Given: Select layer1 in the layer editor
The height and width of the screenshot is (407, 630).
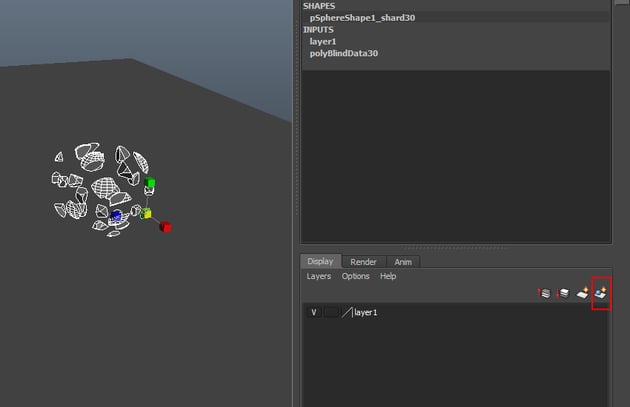Looking at the screenshot, I should [x=366, y=312].
